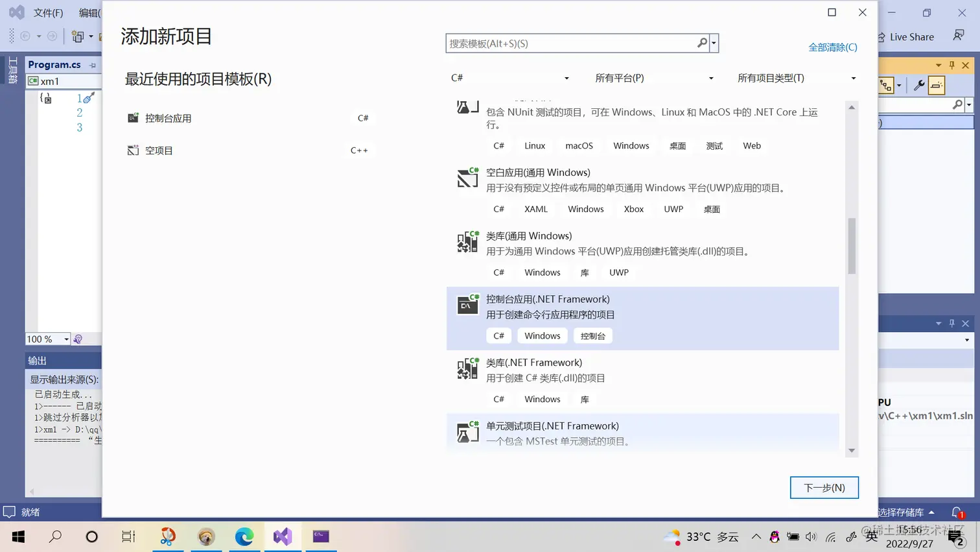
Task: Open Microsoft Edge from the taskbar
Action: [x=244, y=536]
